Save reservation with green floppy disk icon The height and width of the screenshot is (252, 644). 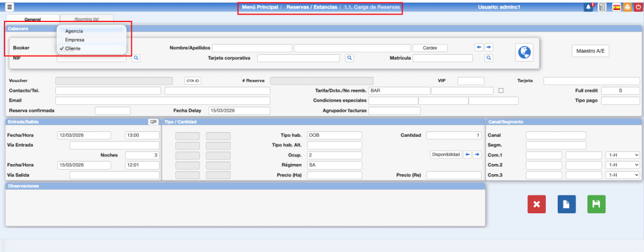click(x=596, y=204)
